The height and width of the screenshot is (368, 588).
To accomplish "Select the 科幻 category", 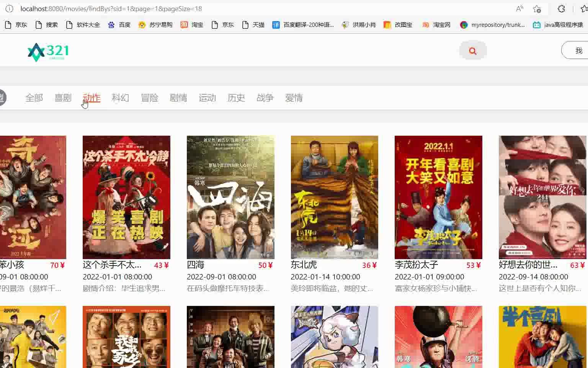I will coord(120,98).
